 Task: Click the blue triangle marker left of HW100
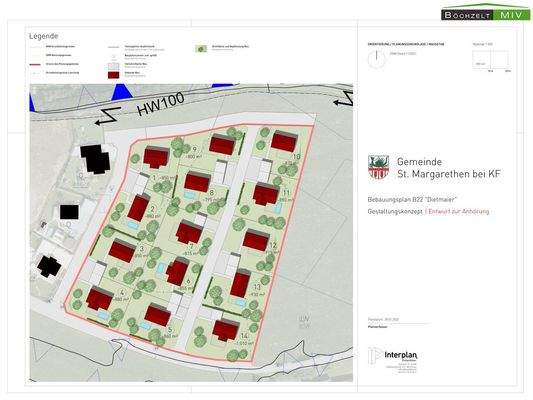(122, 92)
